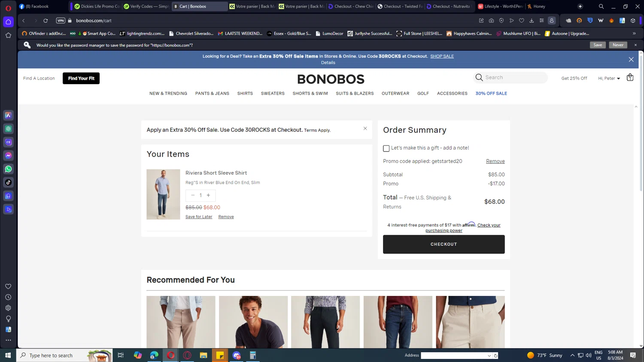644x362 pixels.
Task: Open File Explorer in the Windows taskbar
Action: (204, 355)
